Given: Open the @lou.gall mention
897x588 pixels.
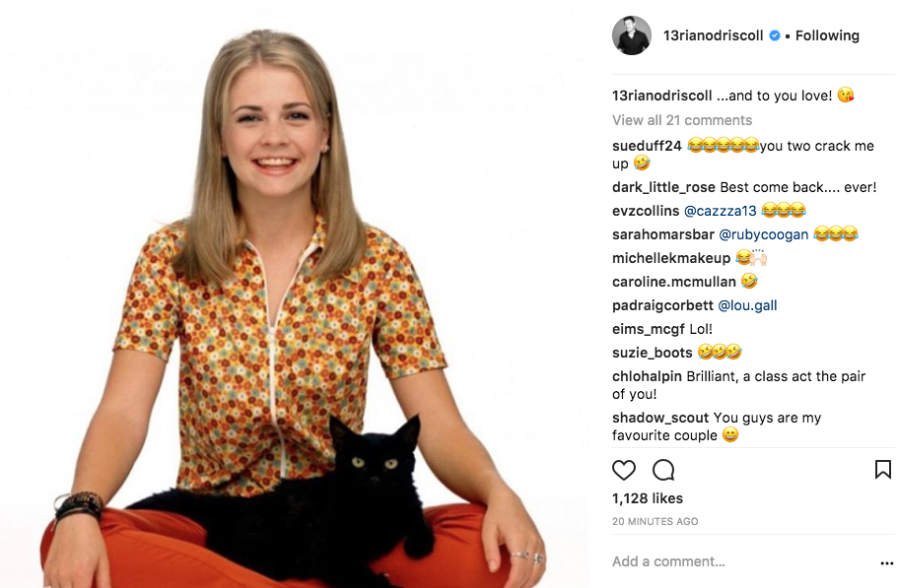Looking at the screenshot, I should coord(747,305).
